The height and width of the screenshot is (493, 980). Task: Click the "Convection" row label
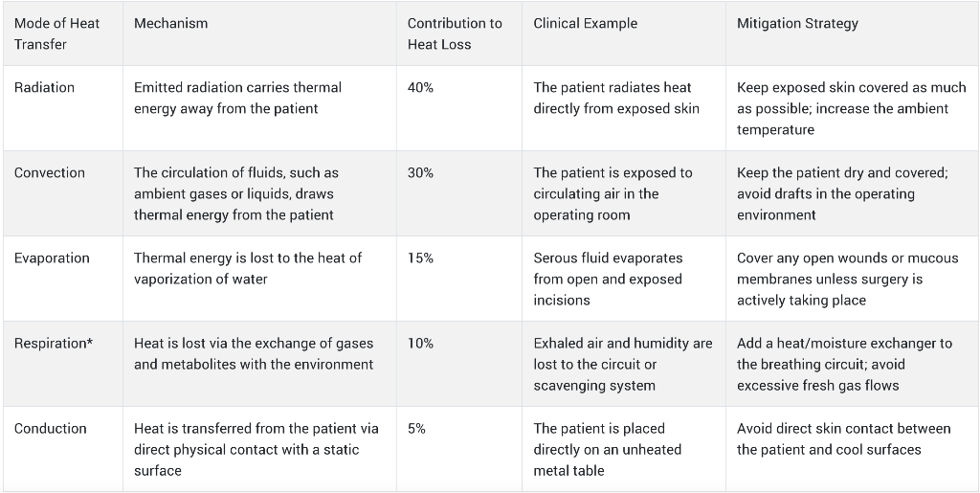[50, 172]
